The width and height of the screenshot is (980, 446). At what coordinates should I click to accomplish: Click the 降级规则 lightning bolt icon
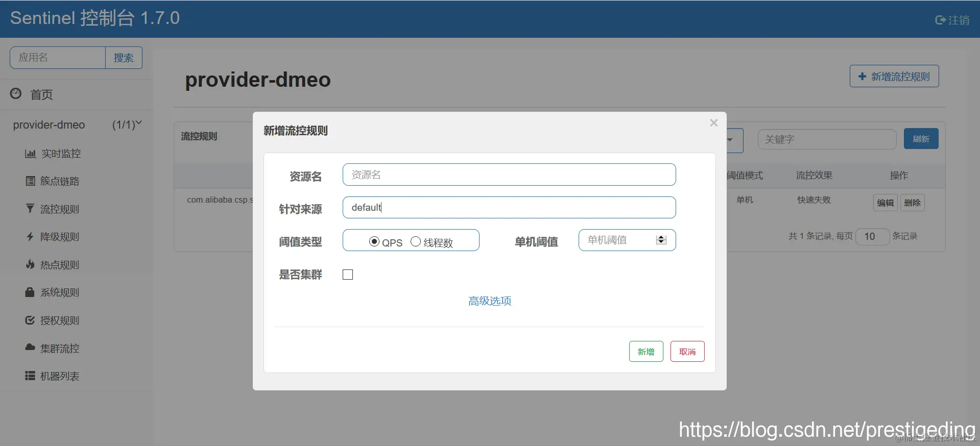pos(30,237)
